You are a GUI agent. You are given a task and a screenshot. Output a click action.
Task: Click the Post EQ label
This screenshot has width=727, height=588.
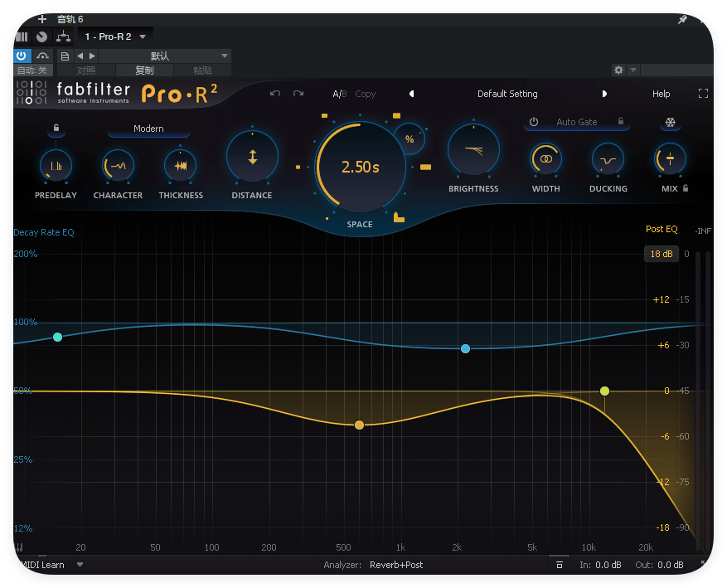(662, 229)
